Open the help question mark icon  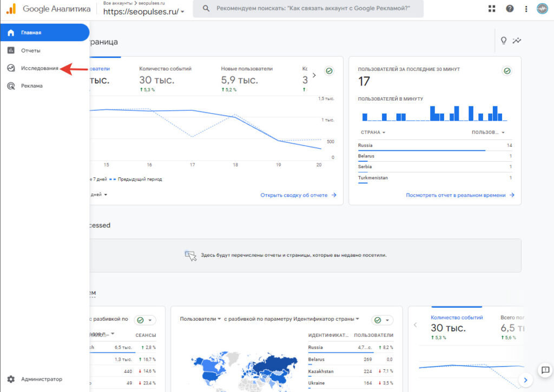coord(510,9)
